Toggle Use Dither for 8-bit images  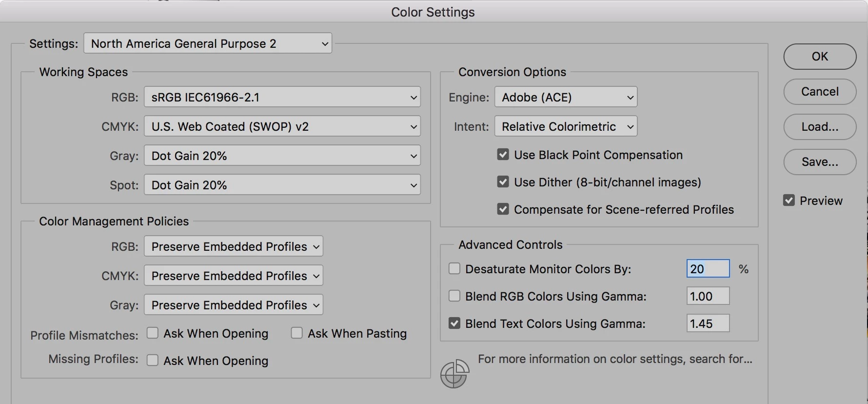503,182
